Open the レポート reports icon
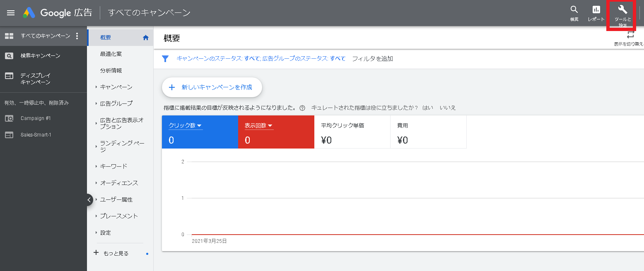 (596, 14)
